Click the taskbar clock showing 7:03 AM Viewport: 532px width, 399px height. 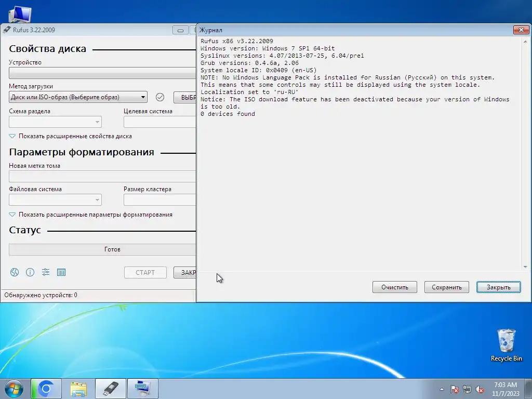506,389
